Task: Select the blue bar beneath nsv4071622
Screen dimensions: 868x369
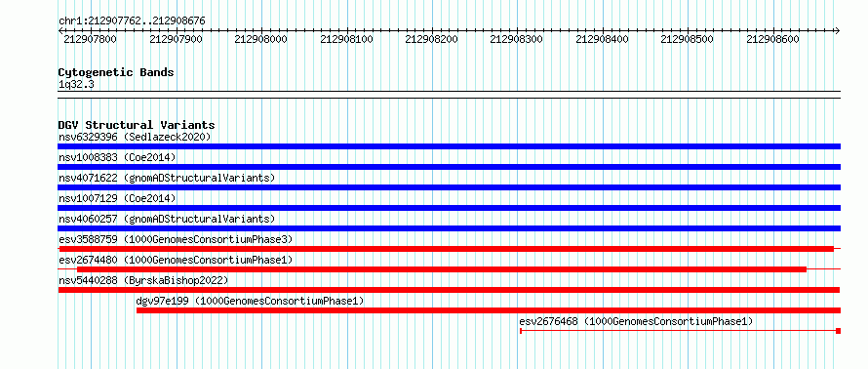Action: (449, 187)
